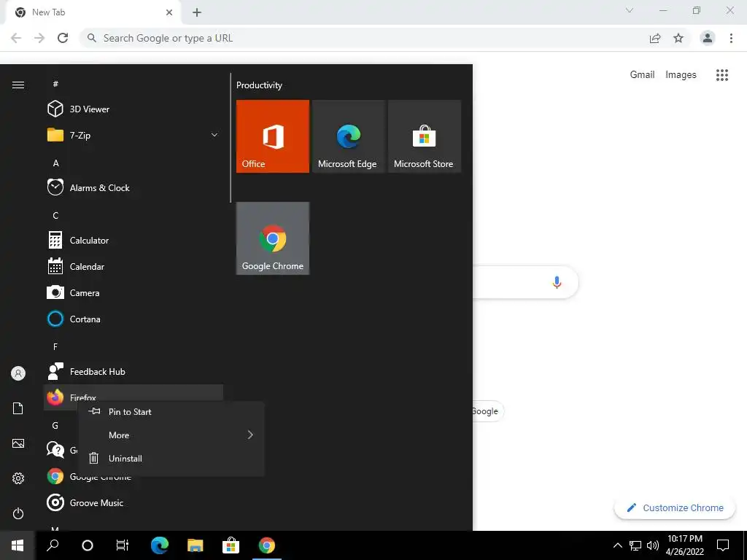The width and height of the screenshot is (747, 560).
Task: Show hidden tray icons
Action: point(617,545)
